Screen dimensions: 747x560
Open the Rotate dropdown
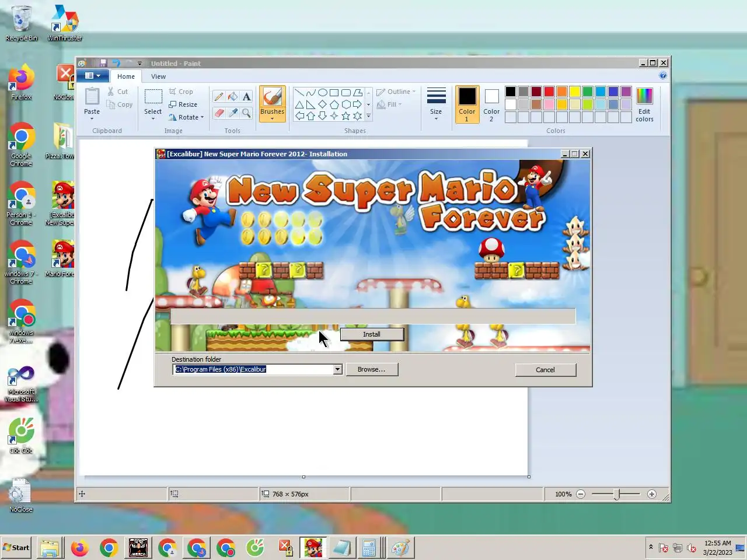[x=187, y=117]
